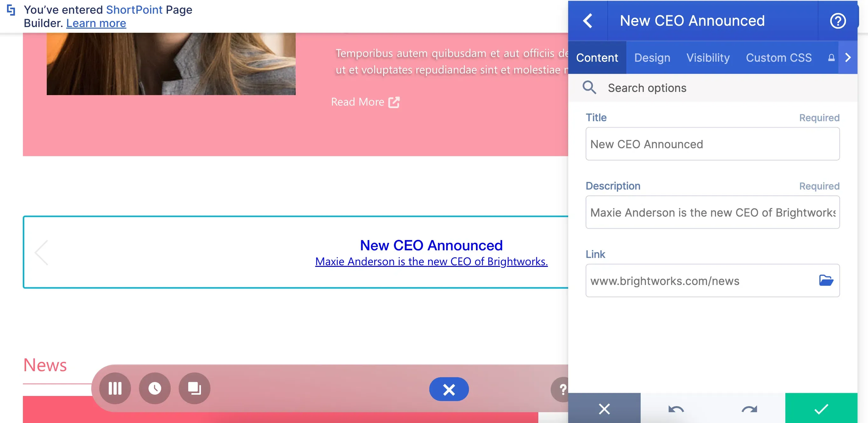This screenshot has height=423, width=868.
Task: Click the Title input field
Action: [712, 144]
